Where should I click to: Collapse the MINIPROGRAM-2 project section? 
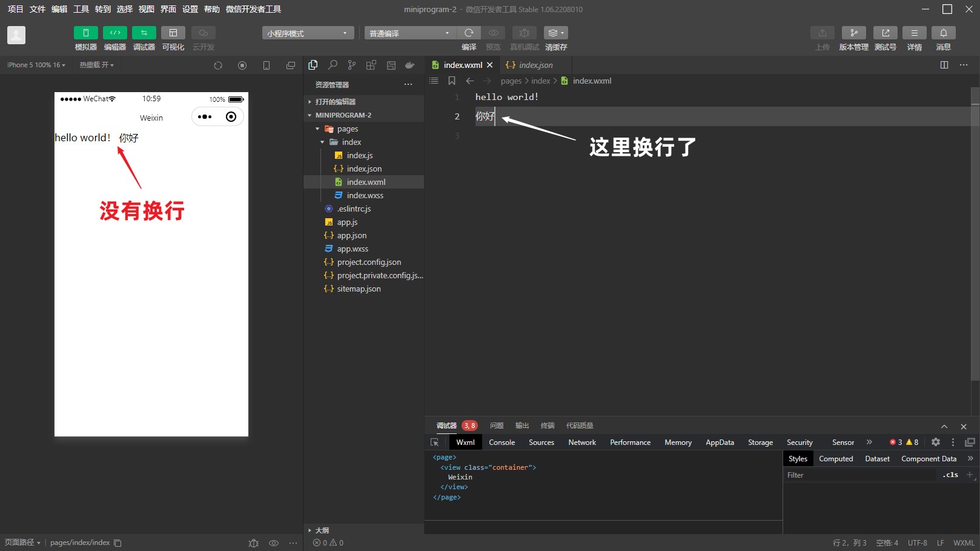[x=363, y=115]
